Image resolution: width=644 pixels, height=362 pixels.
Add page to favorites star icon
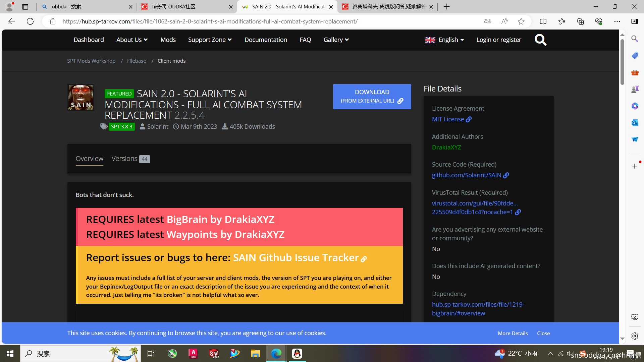pos(521,21)
